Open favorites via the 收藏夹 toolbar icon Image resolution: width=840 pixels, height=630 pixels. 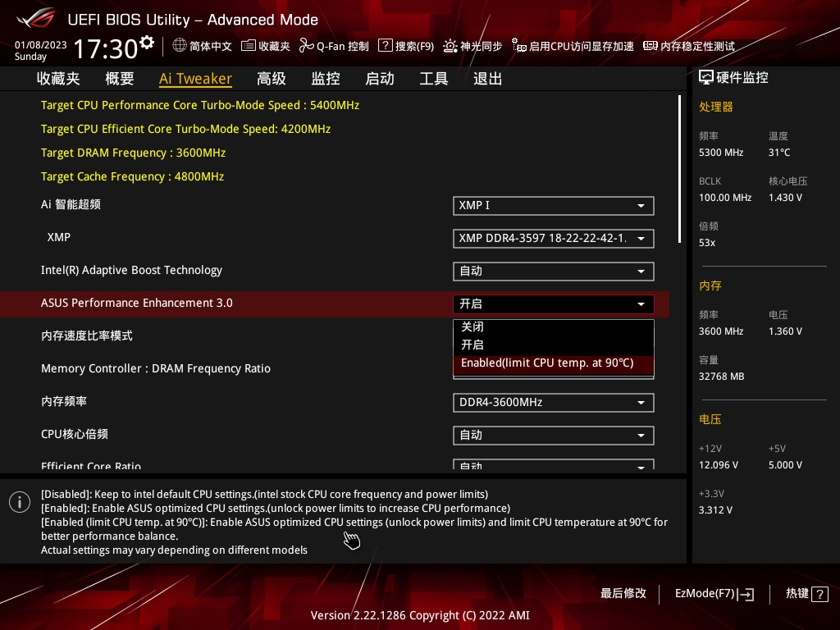[249, 46]
